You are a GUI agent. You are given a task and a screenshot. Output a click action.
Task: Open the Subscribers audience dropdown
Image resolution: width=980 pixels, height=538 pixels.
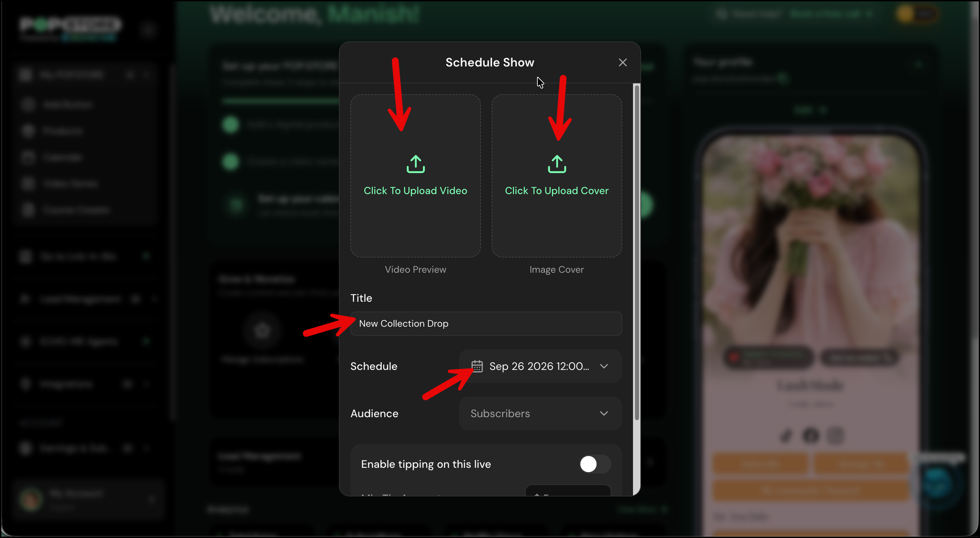(540, 413)
